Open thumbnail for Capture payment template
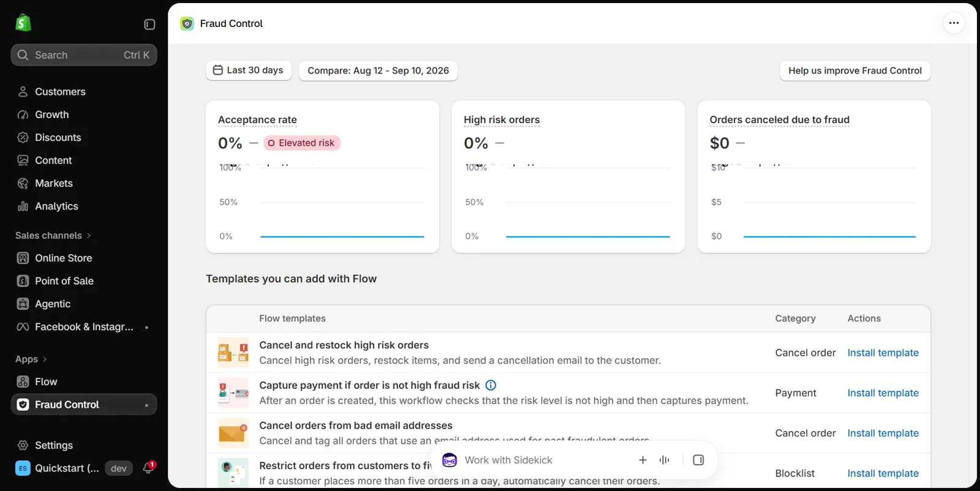This screenshot has height=491, width=980. 233,393
